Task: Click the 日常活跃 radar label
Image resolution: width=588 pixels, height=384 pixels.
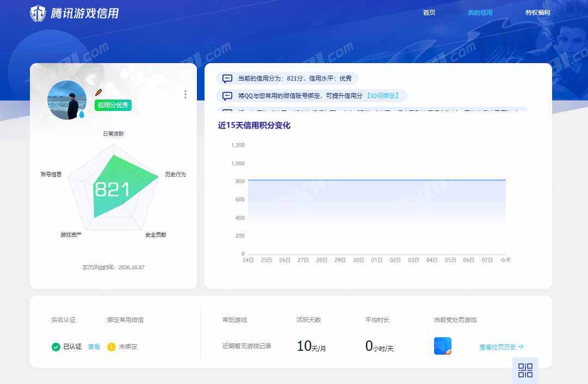Action: point(113,134)
